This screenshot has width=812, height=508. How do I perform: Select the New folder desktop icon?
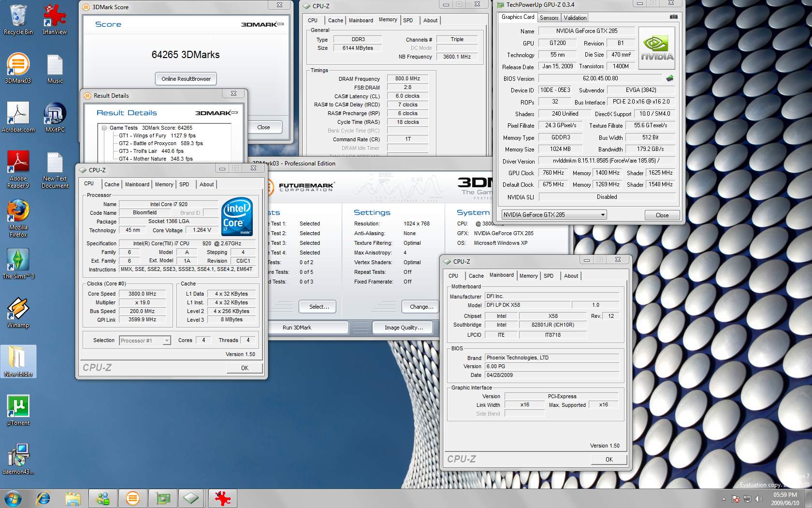[x=18, y=361]
